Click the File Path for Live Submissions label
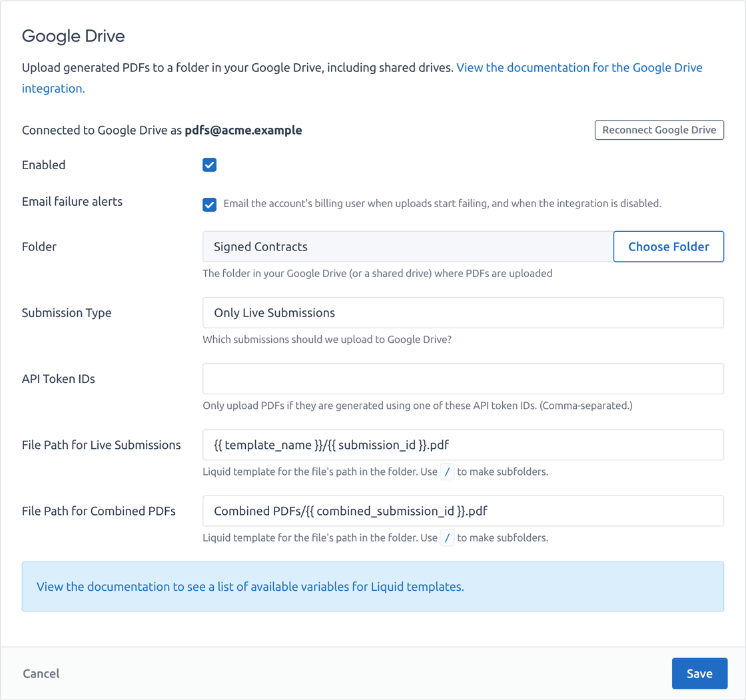The height and width of the screenshot is (700, 746). [x=101, y=445]
